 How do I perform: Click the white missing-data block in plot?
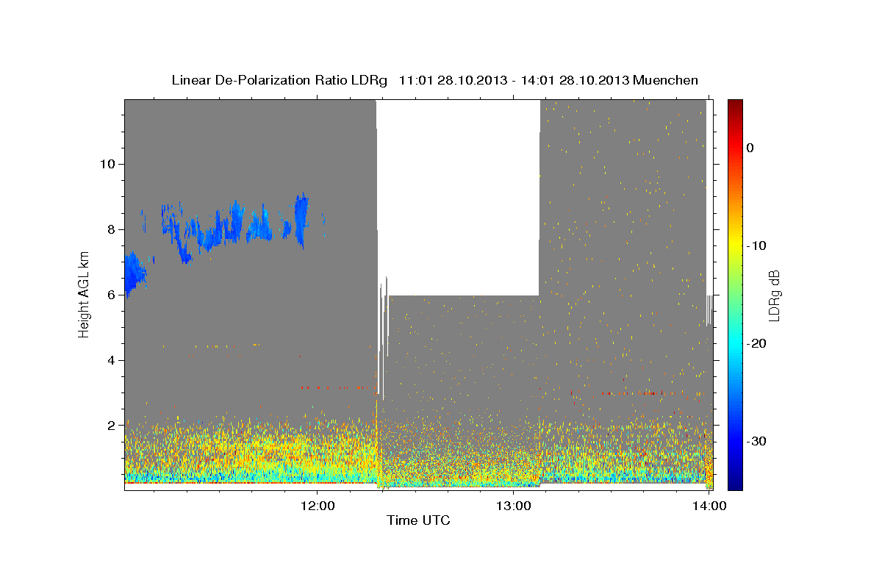click(459, 197)
